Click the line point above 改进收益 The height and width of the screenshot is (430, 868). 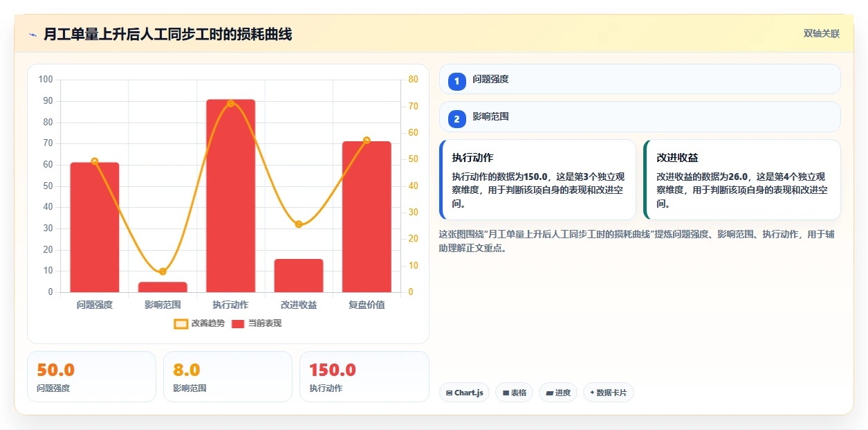click(x=299, y=224)
